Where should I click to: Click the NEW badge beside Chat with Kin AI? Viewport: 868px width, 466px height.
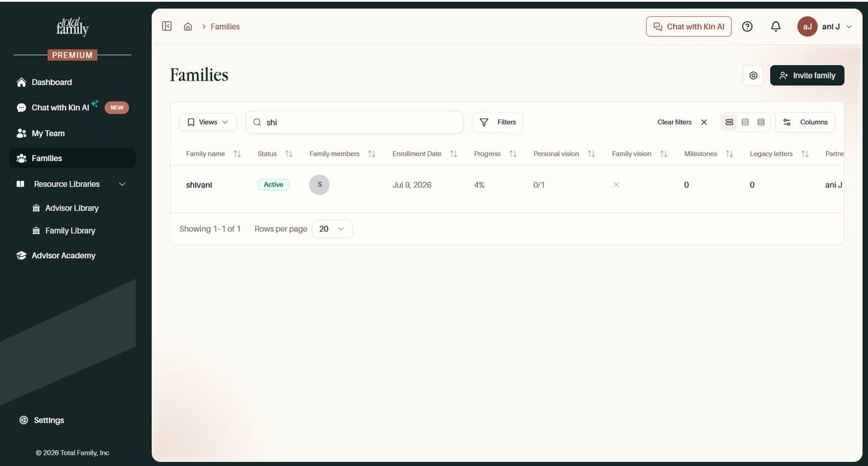pyautogui.click(x=117, y=108)
